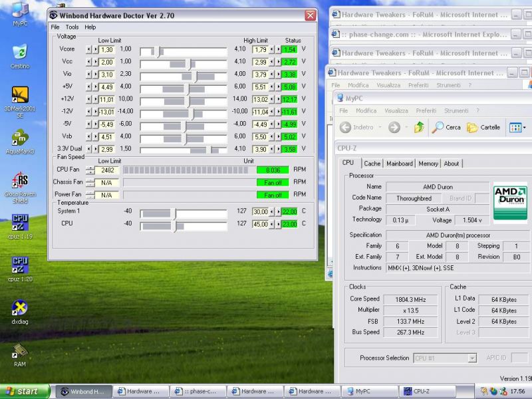Decrease the CPU temperature high limit
The image size is (532, 399).
pyautogui.click(x=271, y=224)
